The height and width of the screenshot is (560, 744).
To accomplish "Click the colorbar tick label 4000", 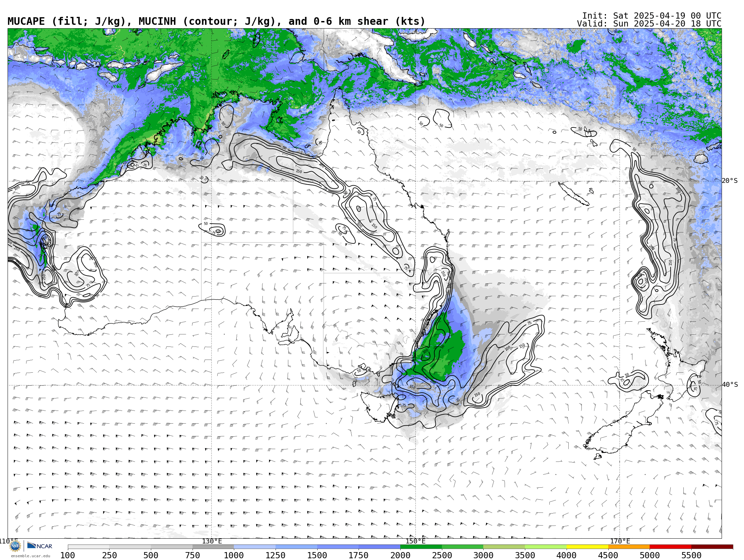I will [x=567, y=555].
